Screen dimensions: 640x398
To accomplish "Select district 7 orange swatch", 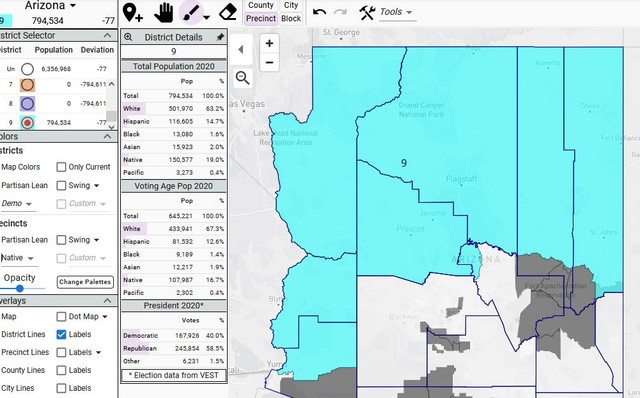I will (27, 84).
